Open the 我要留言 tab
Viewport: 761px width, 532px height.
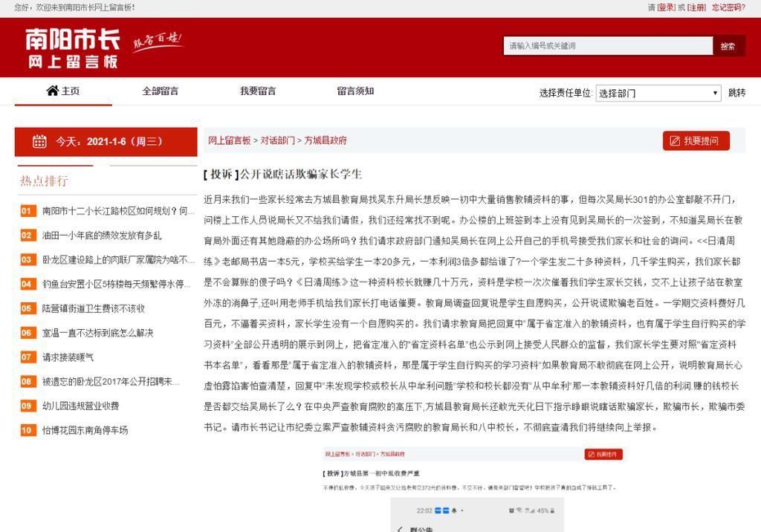[258, 91]
